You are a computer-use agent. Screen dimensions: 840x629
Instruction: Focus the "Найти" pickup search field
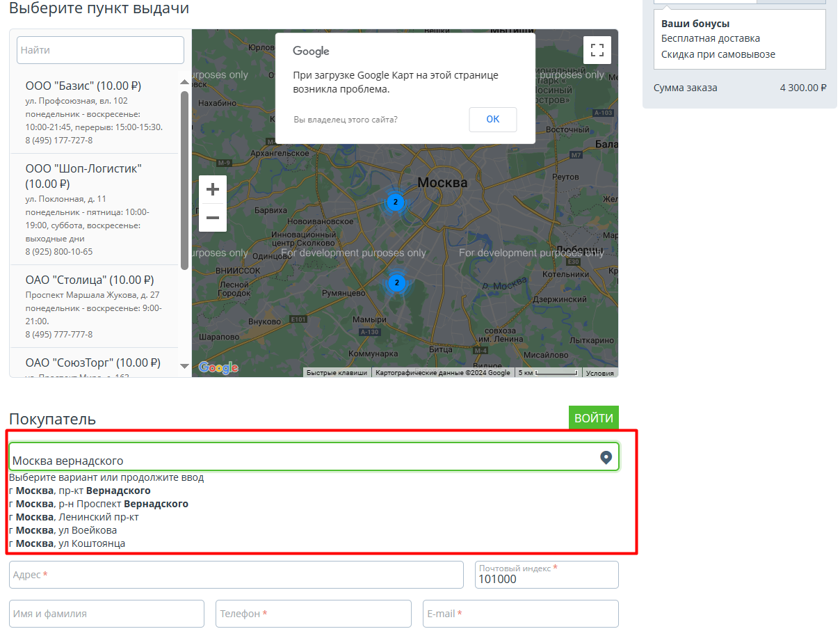pos(100,50)
